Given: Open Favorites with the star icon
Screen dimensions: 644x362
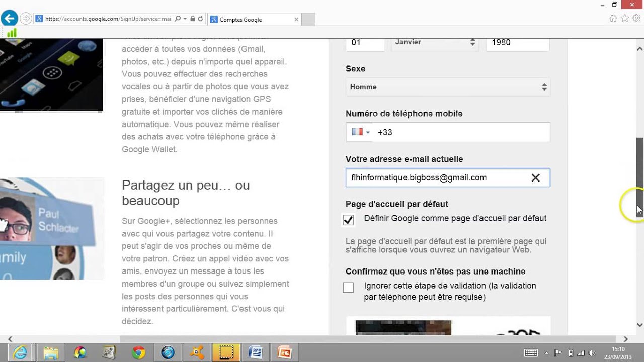Looking at the screenshot, I should coord(625,18).
